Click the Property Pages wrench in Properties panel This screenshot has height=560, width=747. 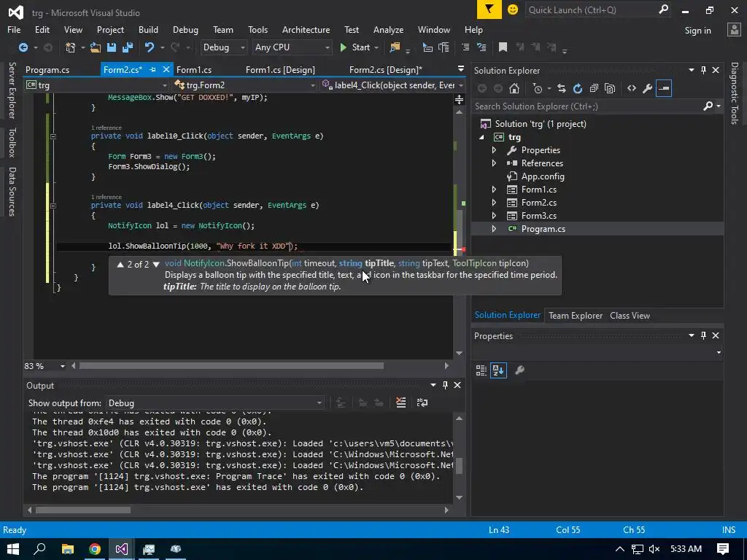[x=519, y=370]
